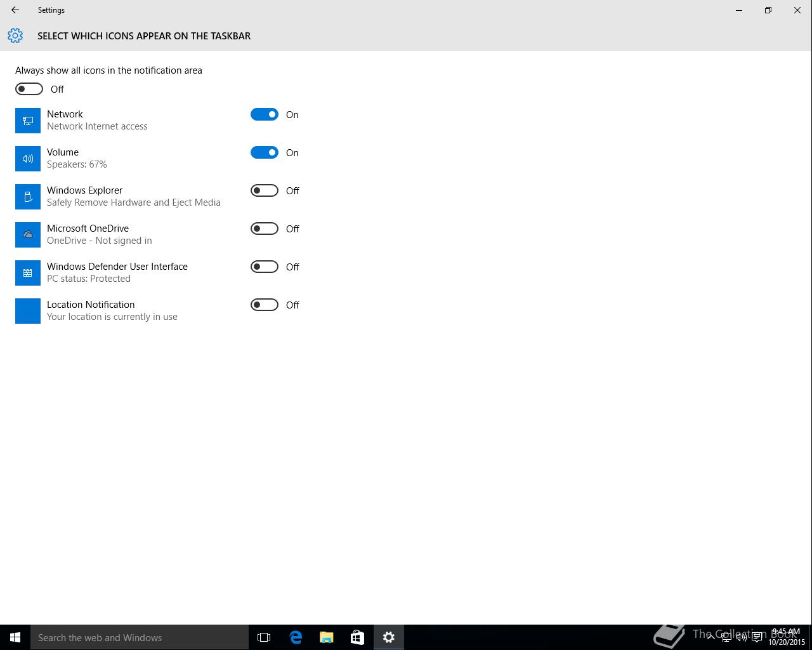812x650 pixels.
Task: Open the Store from the taskbar
Action: [357, 637]
